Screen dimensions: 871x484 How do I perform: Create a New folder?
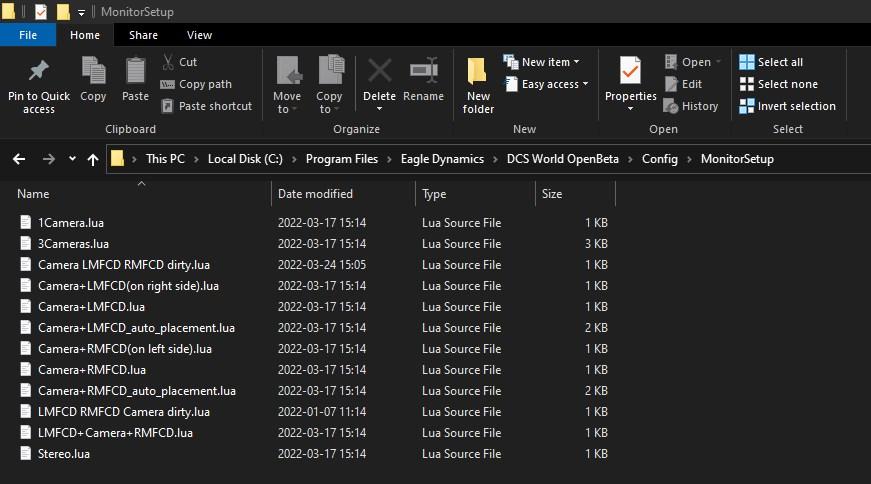click(x=478, y=85)
